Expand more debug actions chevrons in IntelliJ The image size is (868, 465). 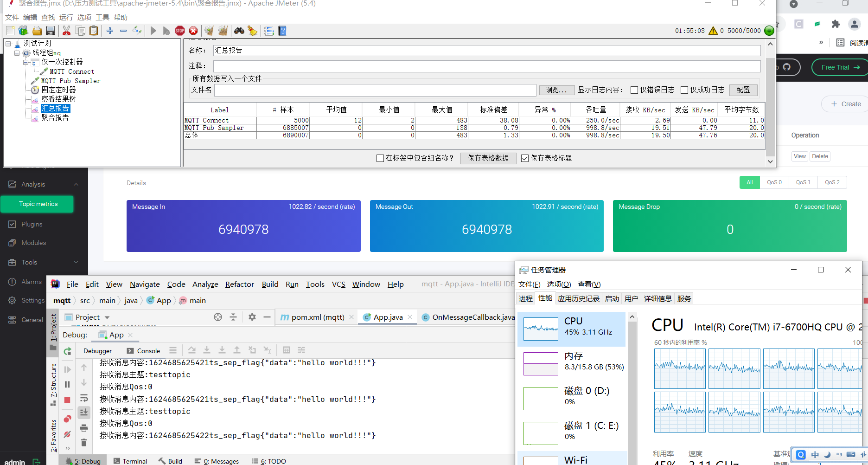click(68, 448)
